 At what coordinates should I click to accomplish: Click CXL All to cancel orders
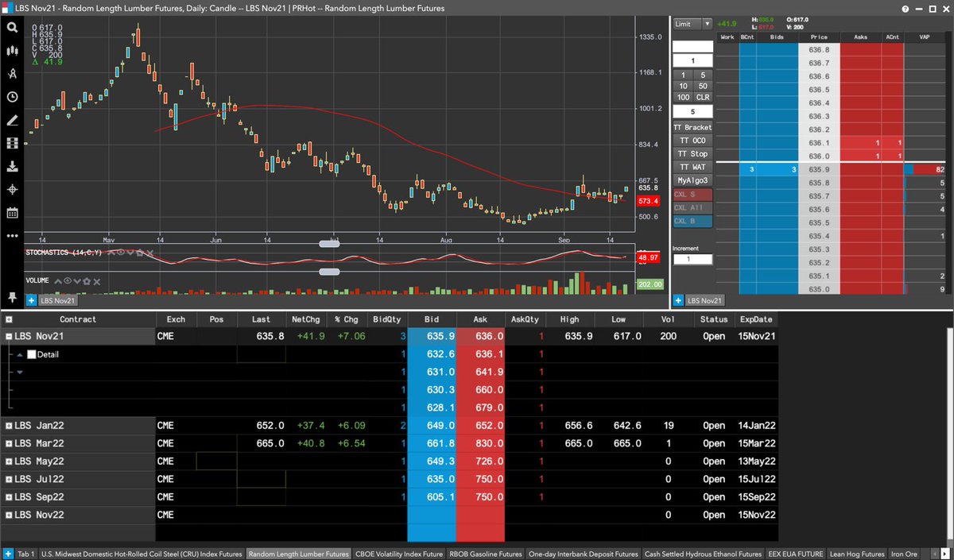click(x=692, y=208)
